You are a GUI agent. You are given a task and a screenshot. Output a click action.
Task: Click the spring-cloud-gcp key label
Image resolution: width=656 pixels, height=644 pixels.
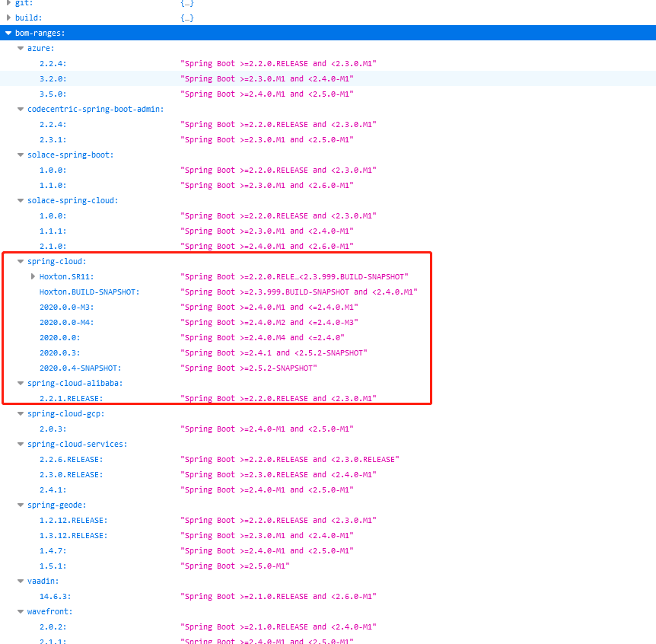click(65, 414)
